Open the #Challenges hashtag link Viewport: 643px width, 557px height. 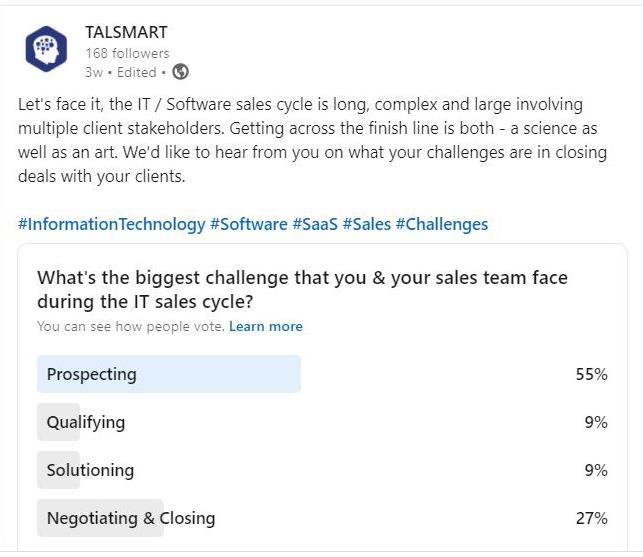[x=442, y=224]
